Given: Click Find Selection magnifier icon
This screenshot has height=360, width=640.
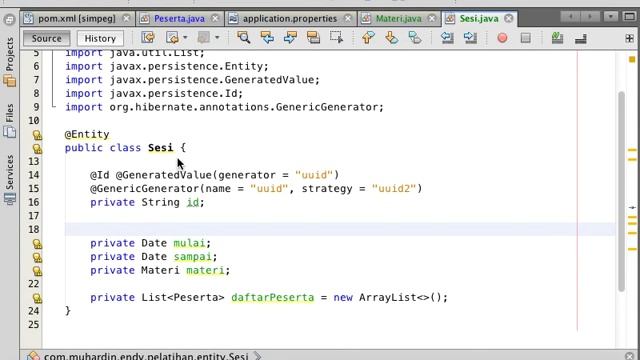Looking at the screenshot, I should [244, 38].
